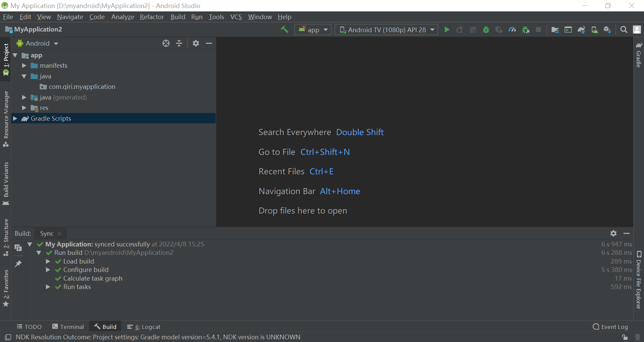Open SDK Manager icon

tap(607, 30)
